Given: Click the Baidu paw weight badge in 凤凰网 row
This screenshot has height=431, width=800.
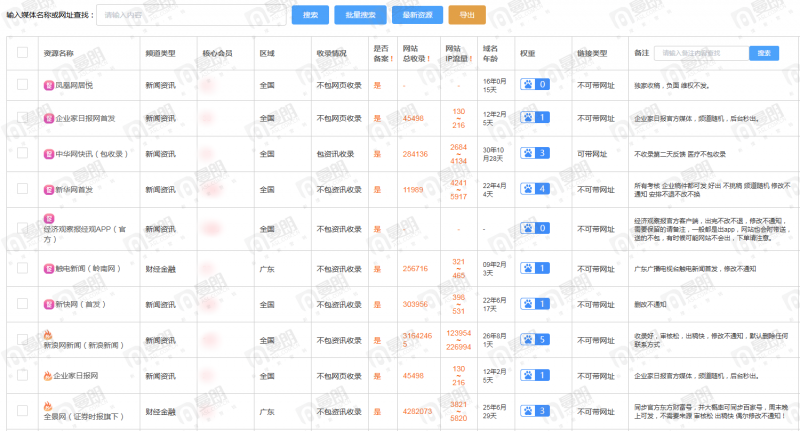Looking at the screenshot, I should pyautogui.click(x=535, y=84).
